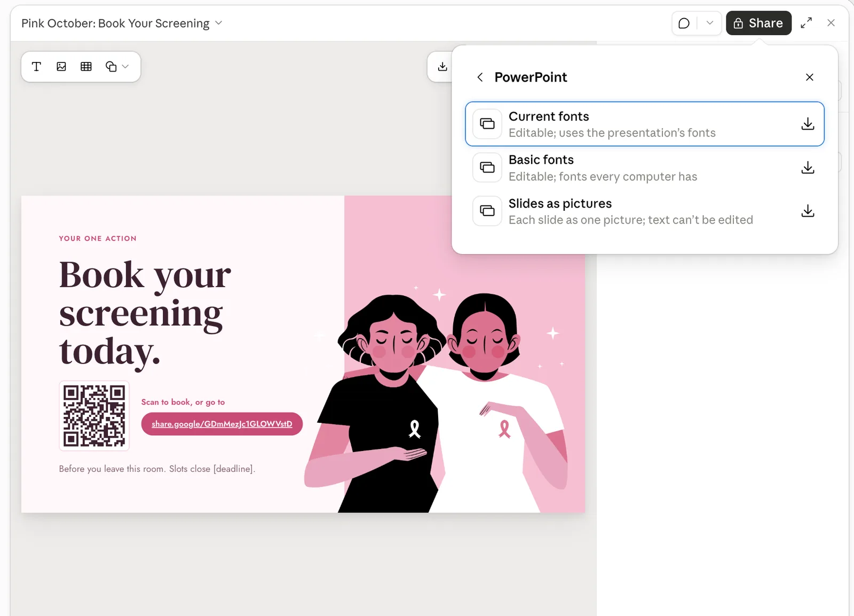The image size is (854, 616).
Task: Choose Current fonts export option
Action: tap(645, 124)
